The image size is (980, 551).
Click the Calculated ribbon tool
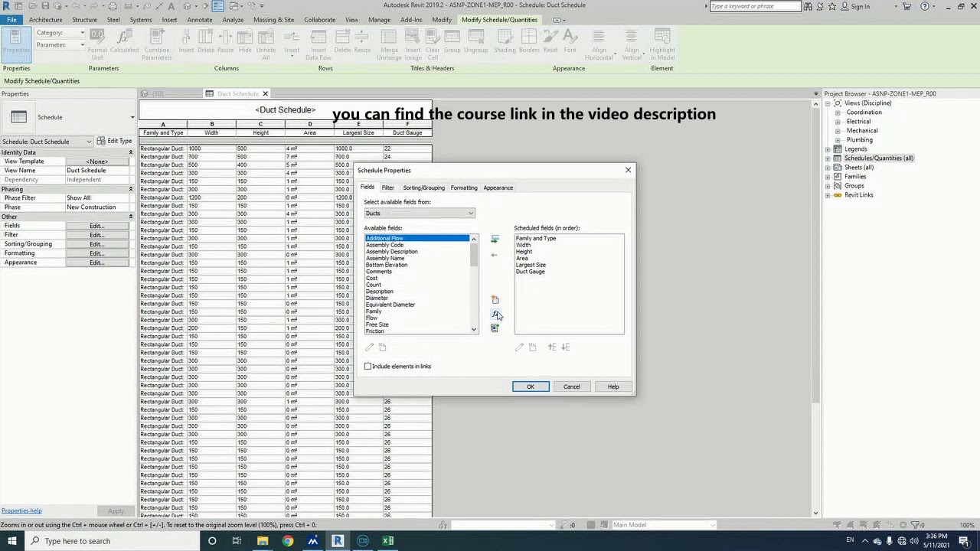click(124, 42)
